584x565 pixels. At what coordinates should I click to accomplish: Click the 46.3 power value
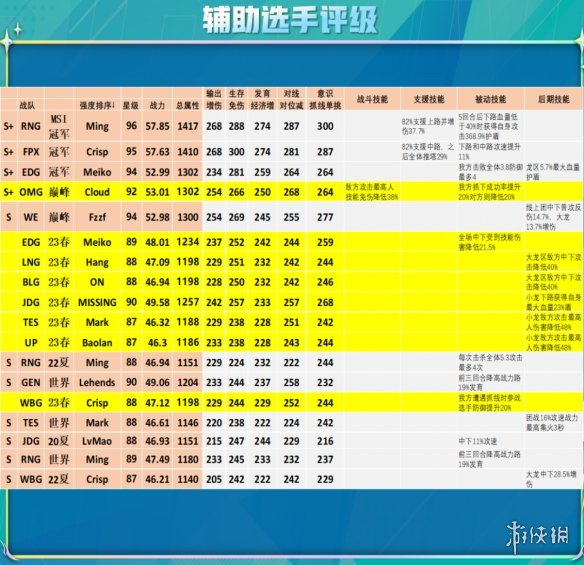(157, 343)
